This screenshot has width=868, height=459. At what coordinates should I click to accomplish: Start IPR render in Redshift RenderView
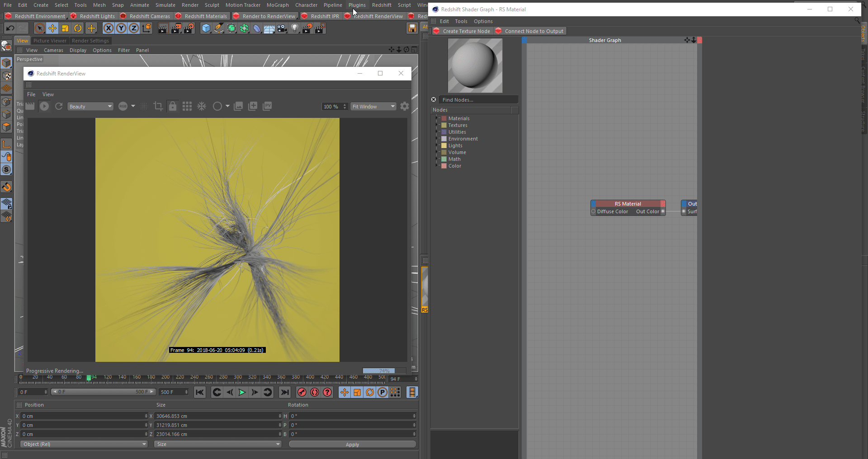point(44,106)
